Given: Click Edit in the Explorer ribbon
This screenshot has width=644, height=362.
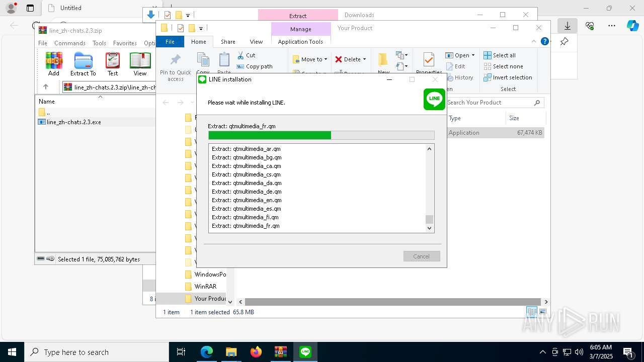Looking at the screenshot, I should pyautogui.click(x=455, y=66).
